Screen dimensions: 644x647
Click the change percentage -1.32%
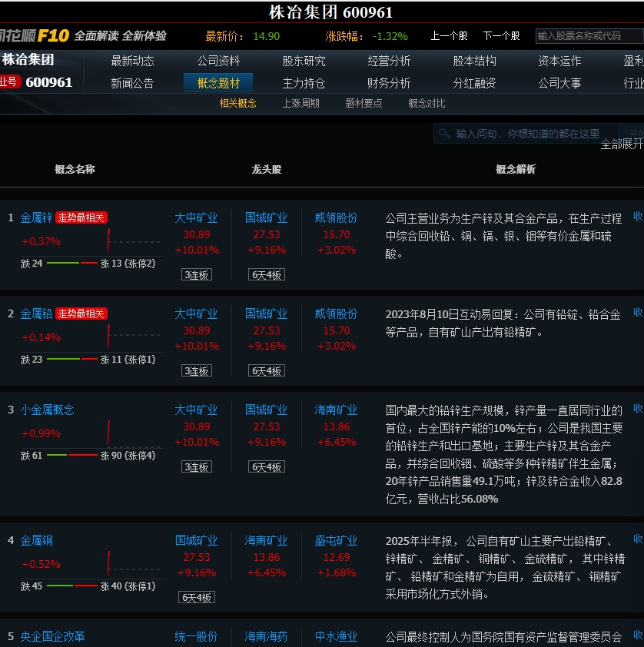click(390, 36)
